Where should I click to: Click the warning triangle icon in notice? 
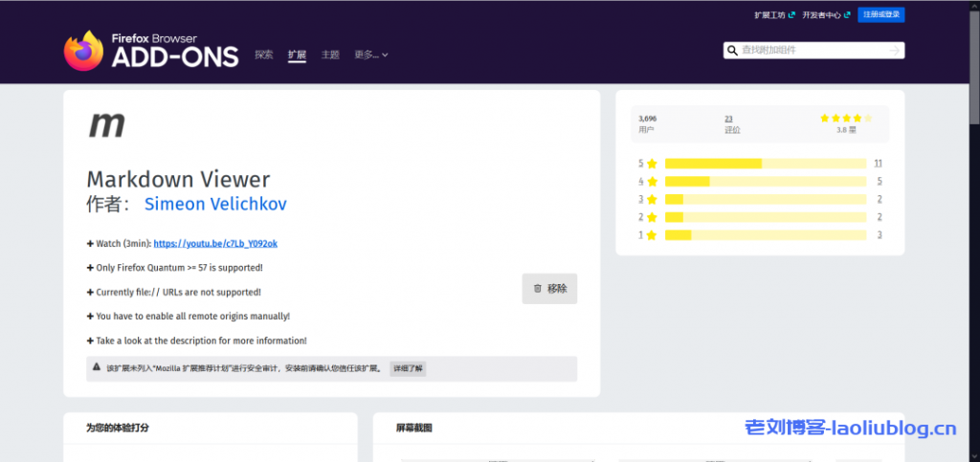(x=97, y=367)
